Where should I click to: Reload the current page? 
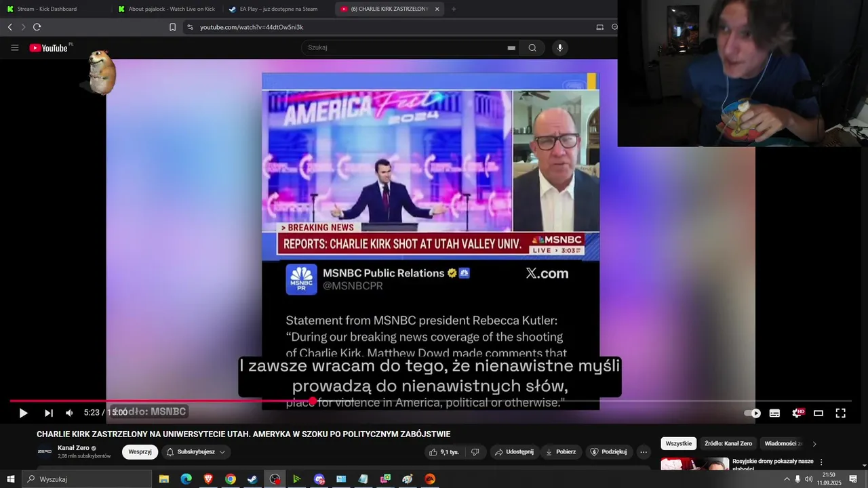[37, 27]
